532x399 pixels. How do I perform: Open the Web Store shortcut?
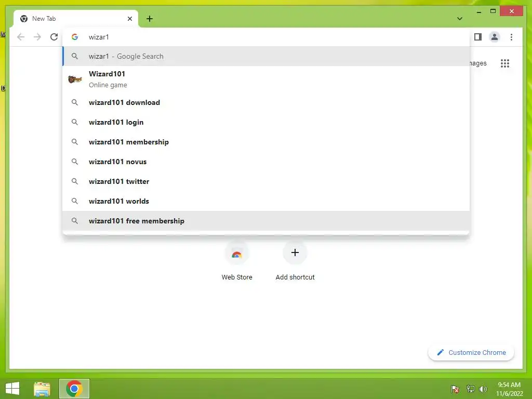237,261
